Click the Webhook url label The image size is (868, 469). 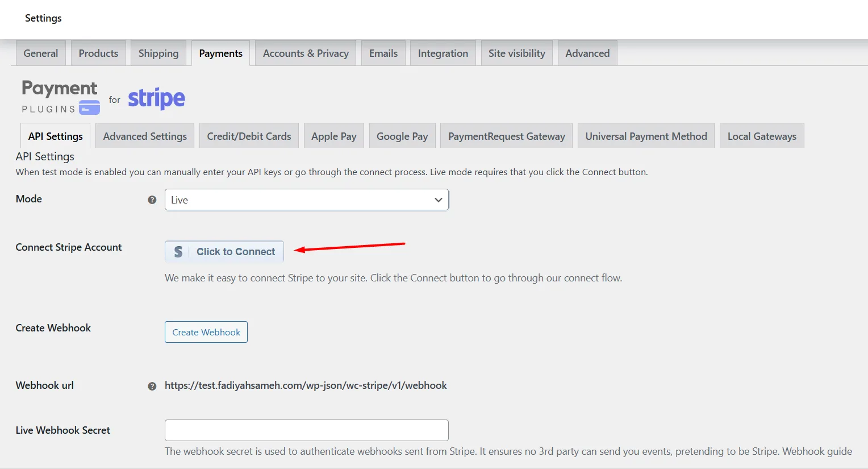(45, 385)
